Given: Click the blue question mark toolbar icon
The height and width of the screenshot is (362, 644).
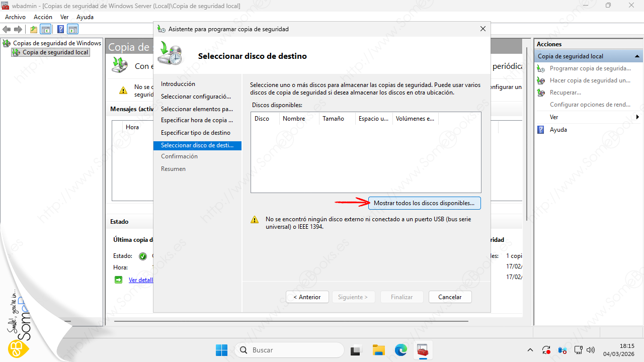Looking at the screenshot, I should pyautogui.click(x=60, y=29).
